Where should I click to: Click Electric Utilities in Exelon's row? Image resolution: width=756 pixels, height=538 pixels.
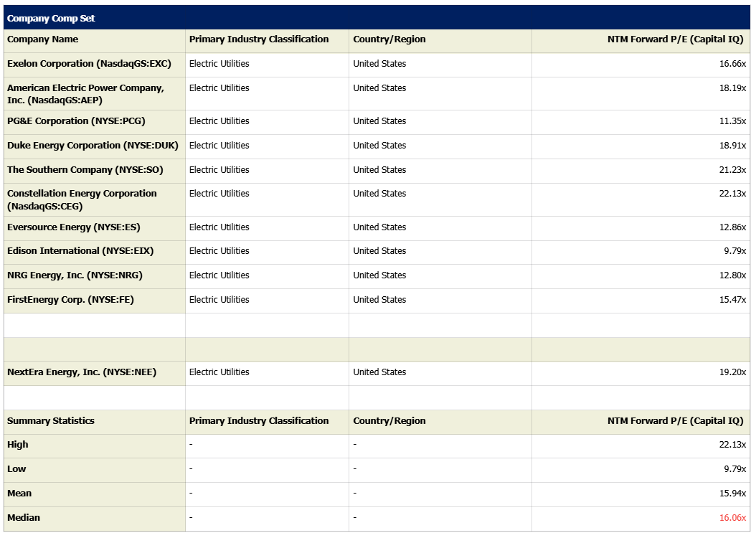click(219, 64)
